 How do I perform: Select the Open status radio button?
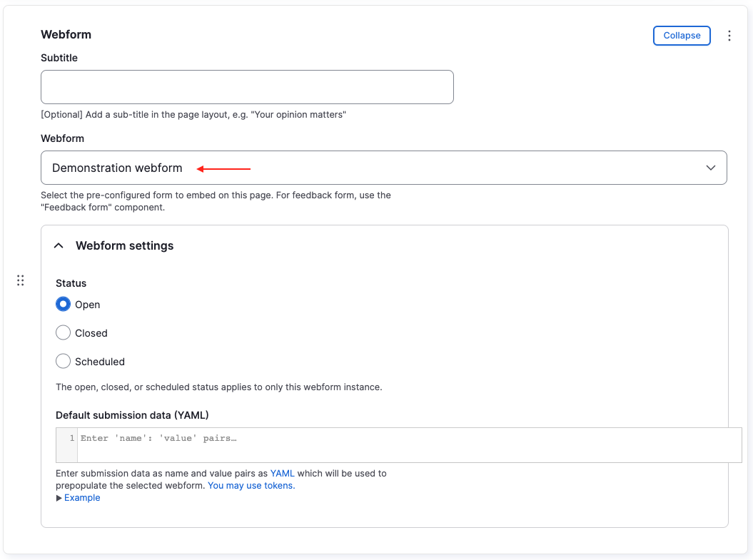click(63, 304)
